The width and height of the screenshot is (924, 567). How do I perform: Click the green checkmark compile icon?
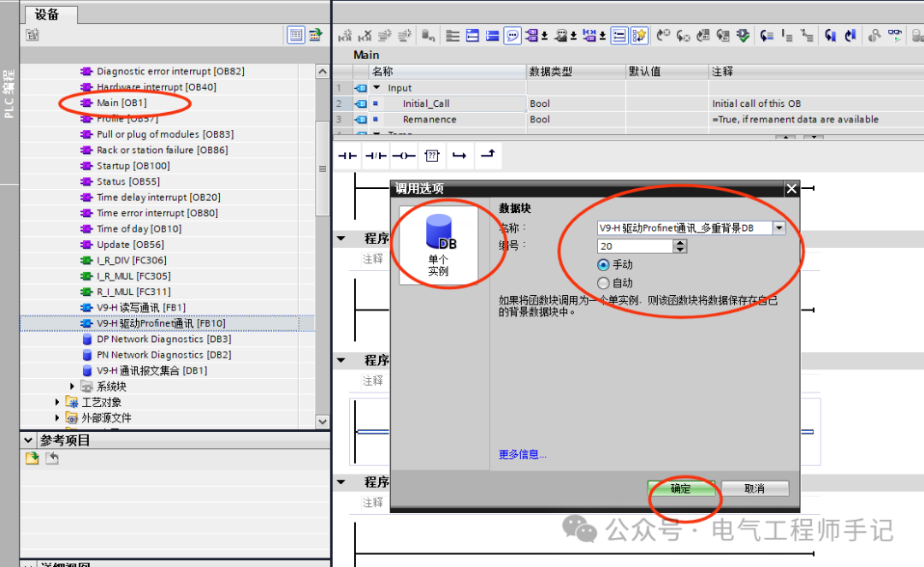point(743,36)
